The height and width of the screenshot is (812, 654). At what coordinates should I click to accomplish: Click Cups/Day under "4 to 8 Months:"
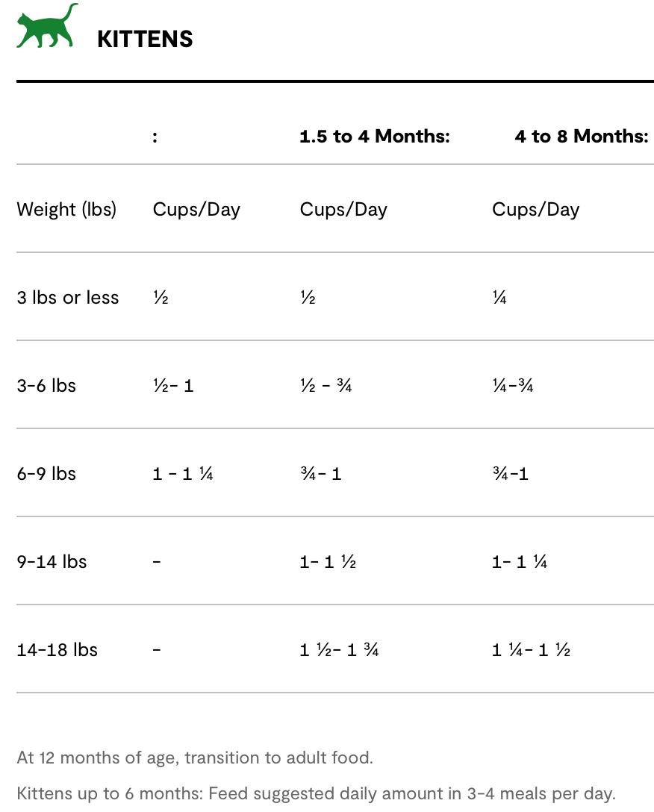(x=535, y=210)
